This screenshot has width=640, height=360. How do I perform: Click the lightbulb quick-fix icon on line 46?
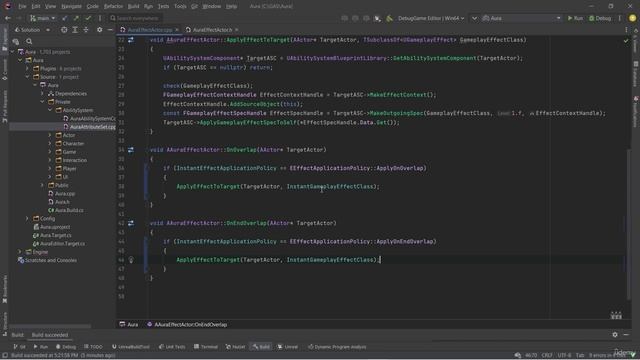pos(131,260)
